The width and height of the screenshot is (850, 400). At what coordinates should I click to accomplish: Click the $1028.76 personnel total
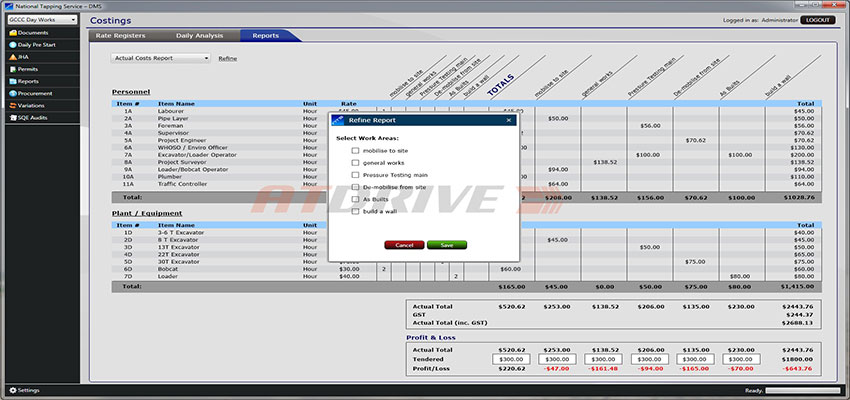point(799,198)
